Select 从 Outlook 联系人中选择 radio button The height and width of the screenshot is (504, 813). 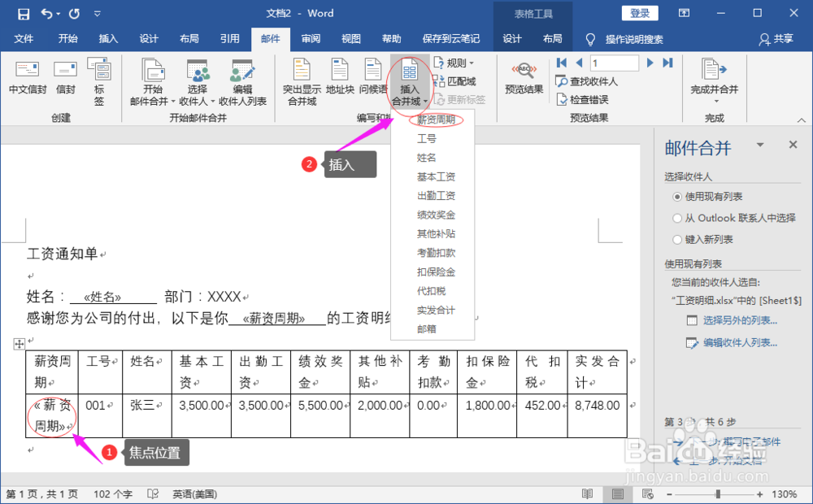676,219
